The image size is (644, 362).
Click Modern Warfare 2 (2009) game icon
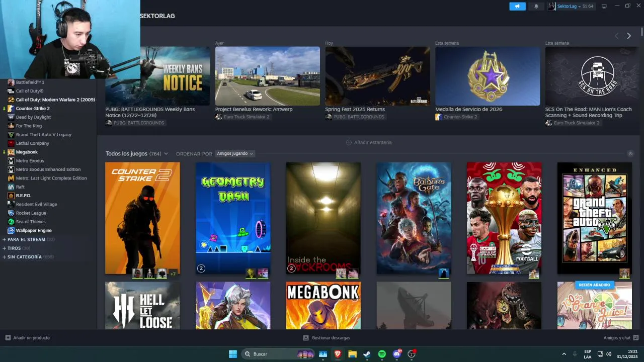[x=11, y=100]
